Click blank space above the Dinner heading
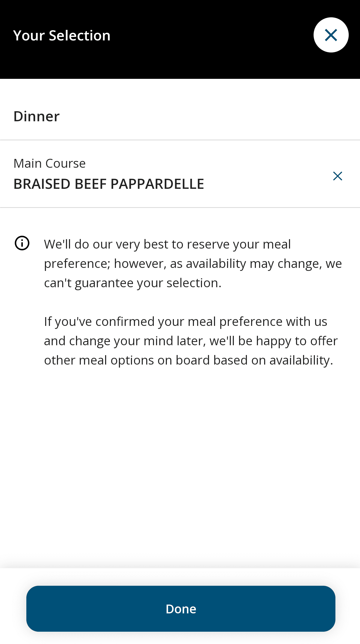 [x=180, y=93]
